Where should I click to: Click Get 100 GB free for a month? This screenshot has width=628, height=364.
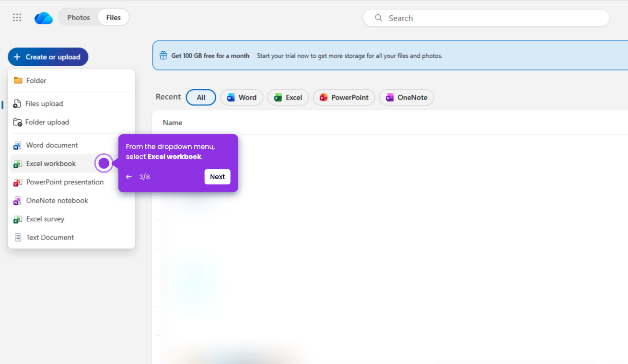[210, 56]
